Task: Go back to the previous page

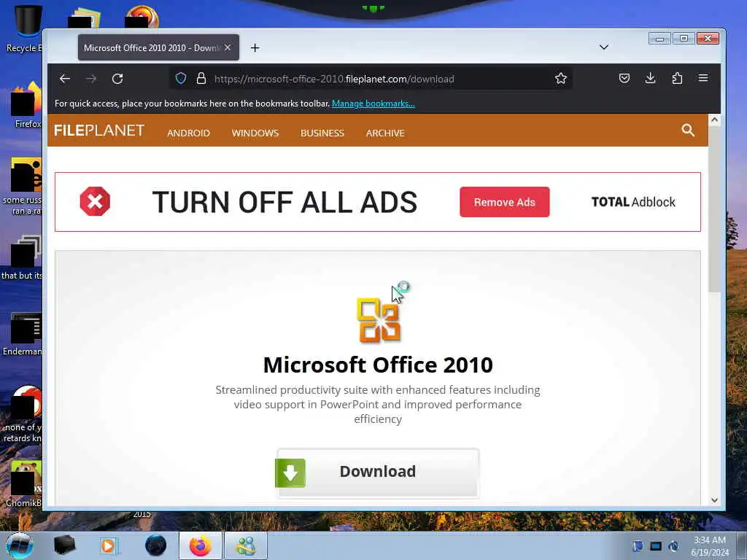Action: [65, 79]
